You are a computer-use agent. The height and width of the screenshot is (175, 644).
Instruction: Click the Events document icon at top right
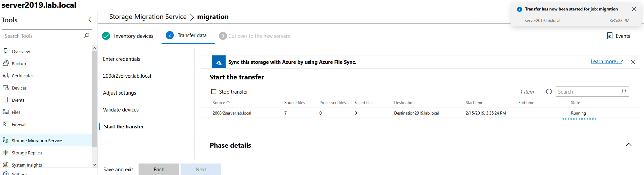click(609, 36)
